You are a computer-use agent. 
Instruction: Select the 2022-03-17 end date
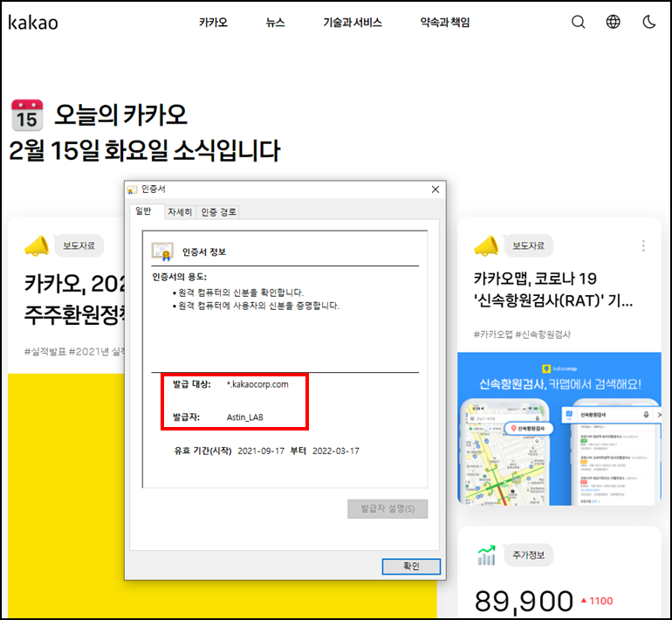point(336,451)
